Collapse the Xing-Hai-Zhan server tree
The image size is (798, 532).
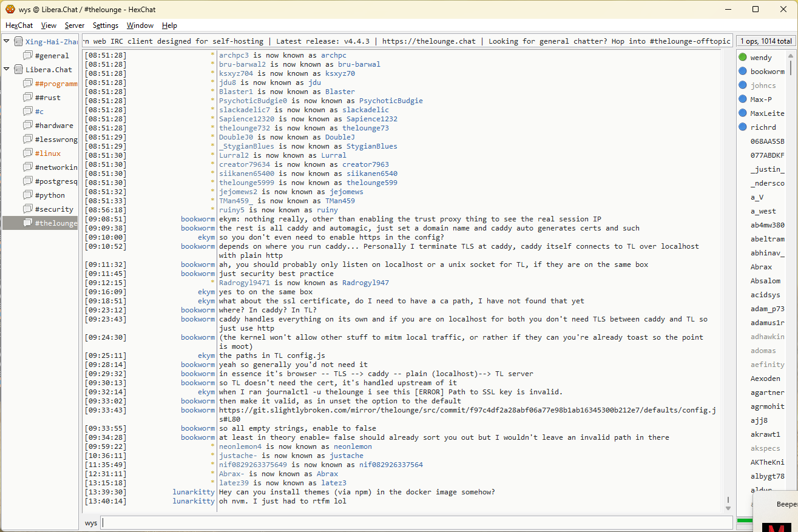coord(7,42)
